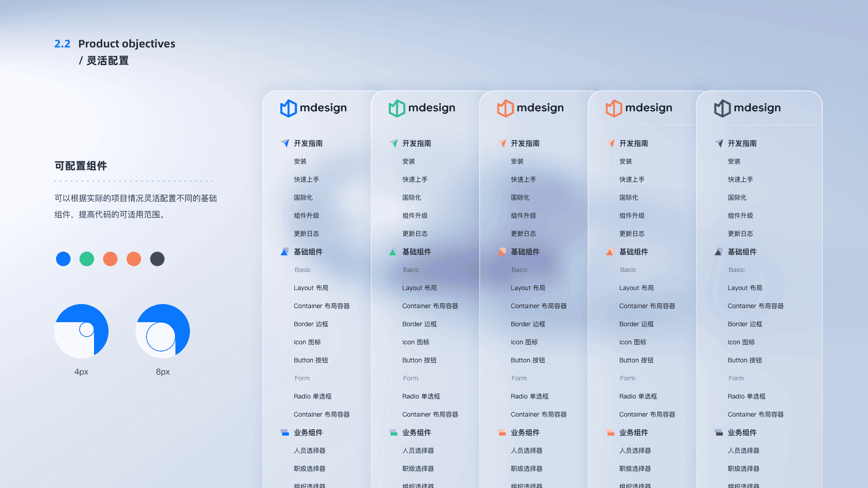Click the blue mdesign logo icon
This screenshot has height=488, width=868.
(x=288, y=108)
